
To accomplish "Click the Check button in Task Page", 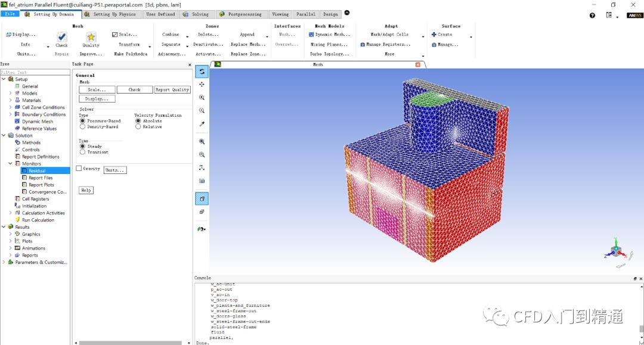I will click(x=135, y=89).
